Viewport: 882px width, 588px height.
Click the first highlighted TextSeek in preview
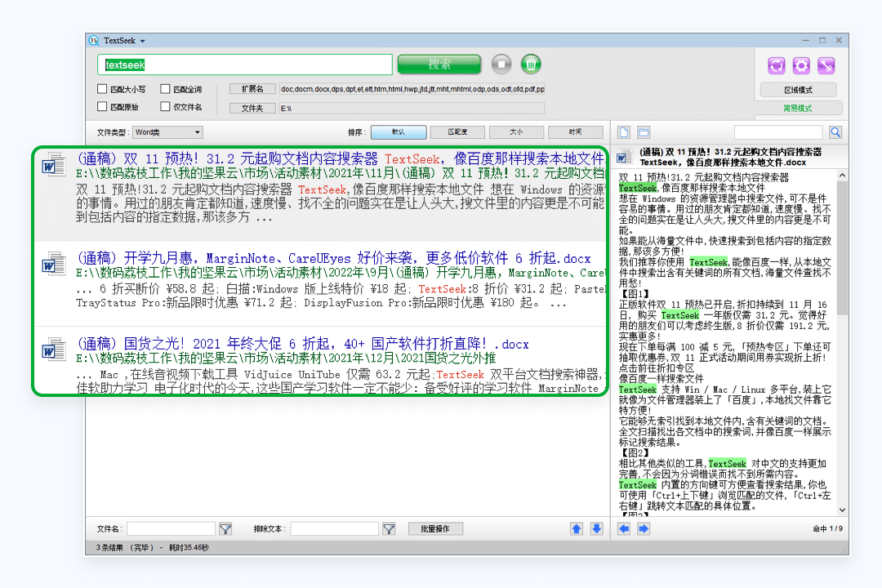[638, 188]
